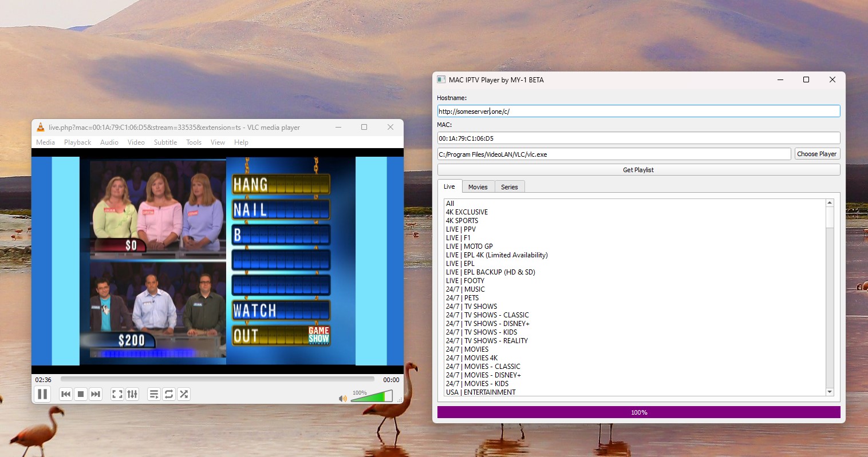Viewport: 868px width, 457px height.
Task: Click the VLC cone icon in the titlebar
Action: tap(40, 127)
